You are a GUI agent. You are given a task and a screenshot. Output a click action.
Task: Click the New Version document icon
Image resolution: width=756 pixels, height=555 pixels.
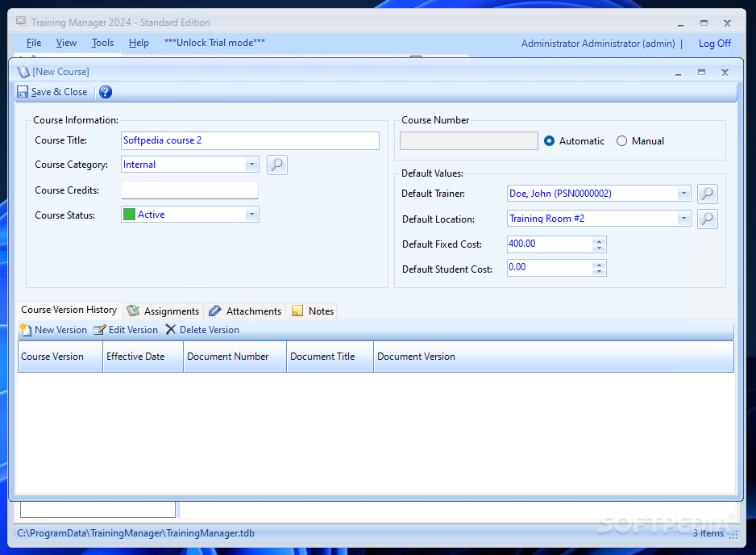26,330
